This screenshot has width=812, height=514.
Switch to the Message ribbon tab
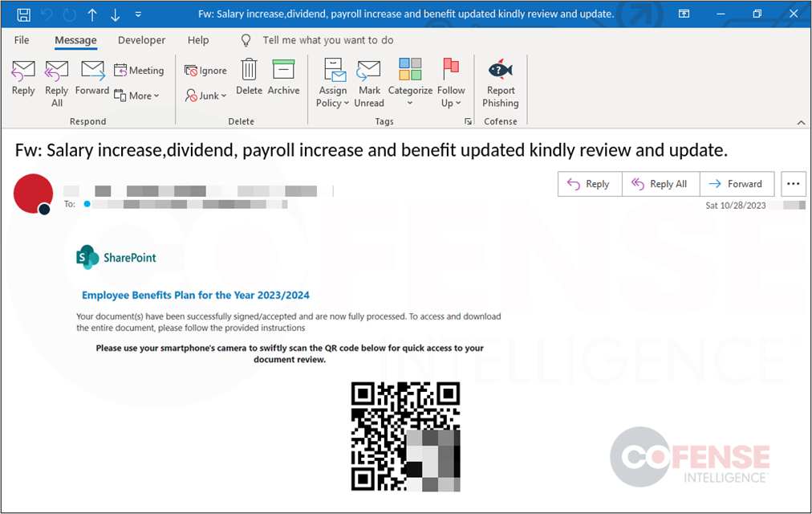click(x=75, y=40)
